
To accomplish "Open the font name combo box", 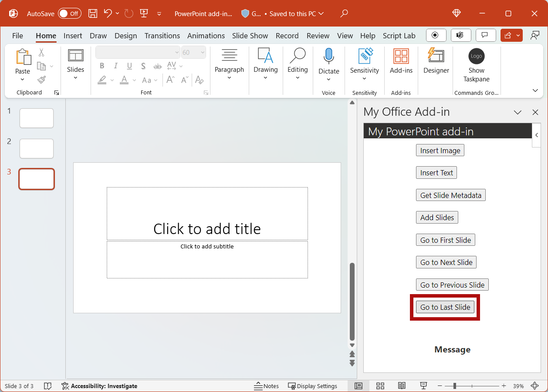I will [x=138, y=53].
